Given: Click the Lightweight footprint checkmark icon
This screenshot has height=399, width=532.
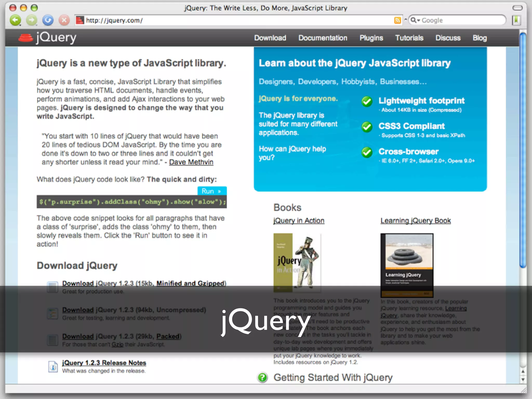Looking at the screenshot, I should point(367,101).
